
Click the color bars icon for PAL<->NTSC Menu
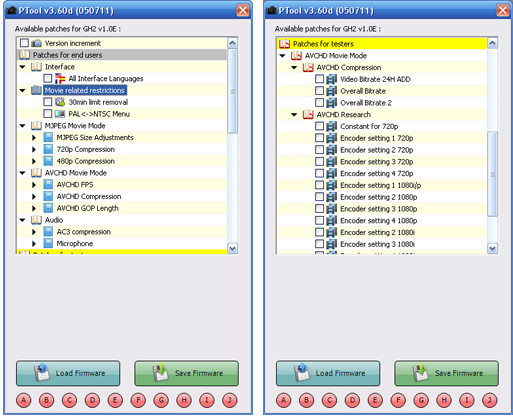click(x=60, y=114)
